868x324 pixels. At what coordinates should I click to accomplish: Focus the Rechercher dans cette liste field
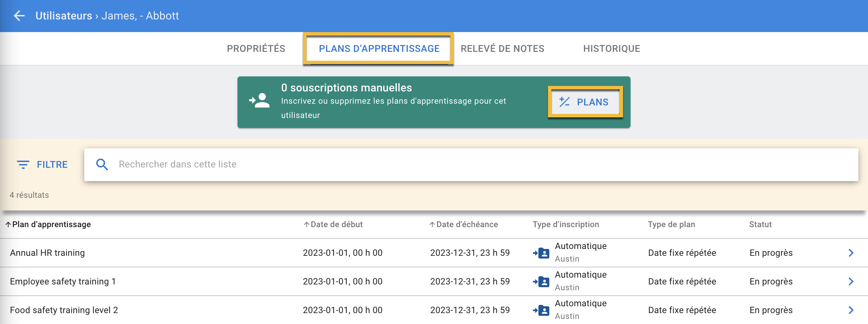pyautogui.click(x=478, y=164)
